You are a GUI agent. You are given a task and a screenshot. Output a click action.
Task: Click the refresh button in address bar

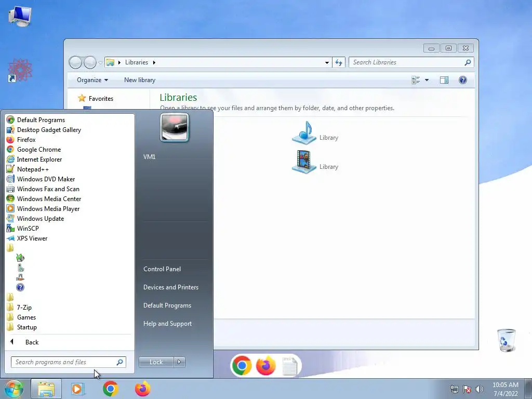coord(339,62)
